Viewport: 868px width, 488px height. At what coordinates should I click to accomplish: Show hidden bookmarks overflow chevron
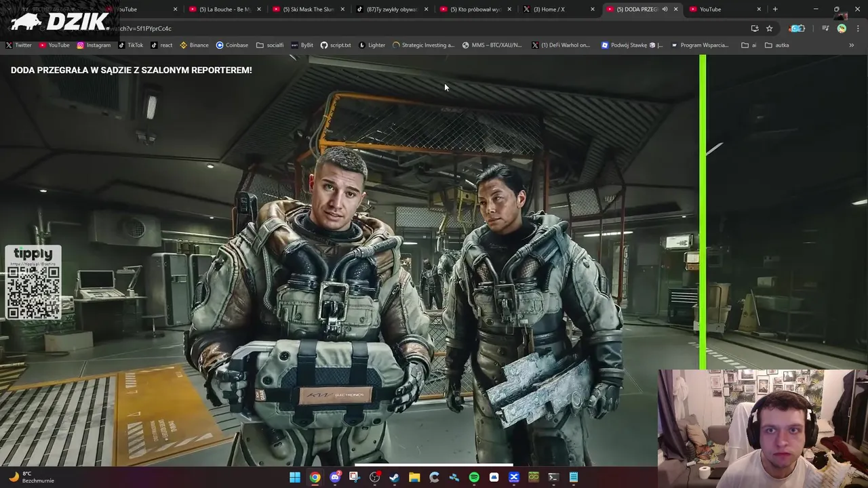pyautogui.click(x=852, y=45)
